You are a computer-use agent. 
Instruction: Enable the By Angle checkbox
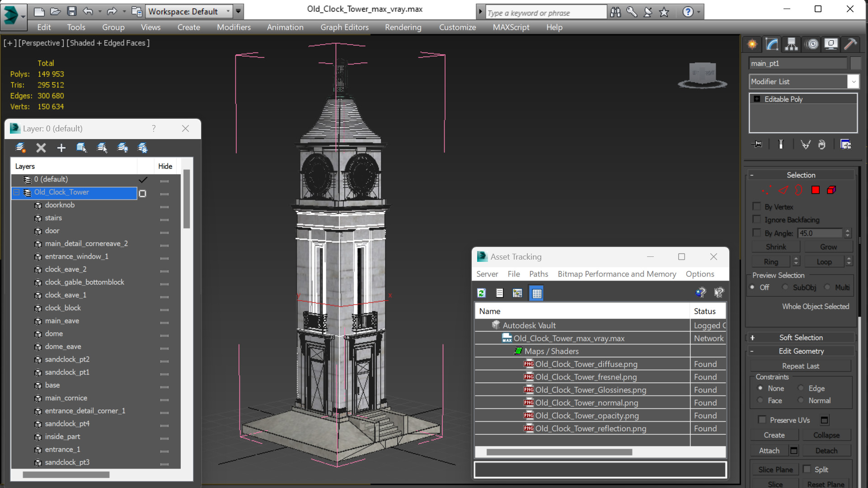(x=756, y=233)
